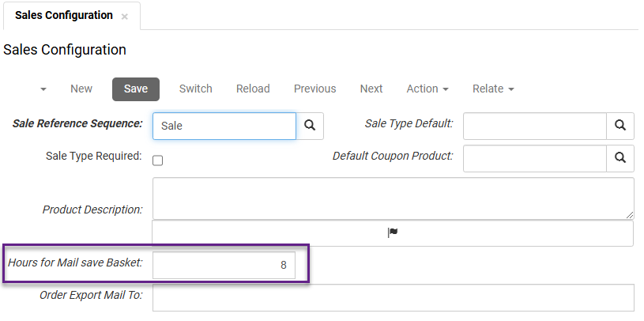The width and height of the screenshot is (644, 321).
Task: Click the Hours for Mail save Basket field
Action: (x=224, y=266)
